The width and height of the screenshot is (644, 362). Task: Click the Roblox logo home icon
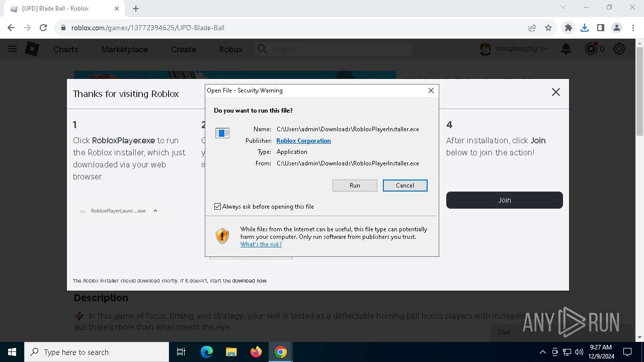pyautogui.click(x=32, y=49)
